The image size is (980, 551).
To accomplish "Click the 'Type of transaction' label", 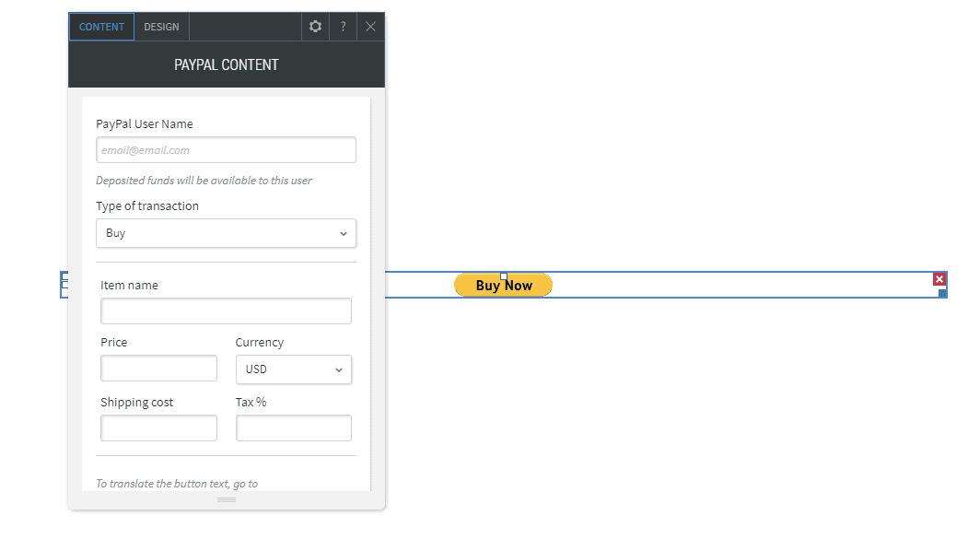I will (x=147, y=205).
